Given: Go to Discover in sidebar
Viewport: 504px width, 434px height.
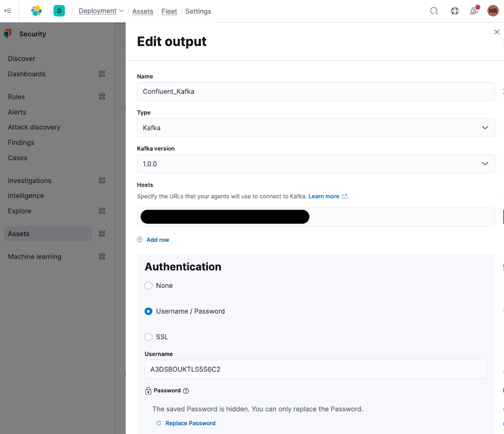Looking at the screenshot, I should (x=22, y=59).
